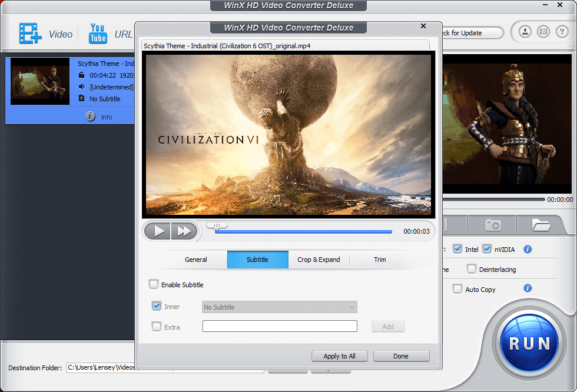Click the [Undetermined] audio track text
Viewport: 577px width, 392px height.
[x=111, y=87]
